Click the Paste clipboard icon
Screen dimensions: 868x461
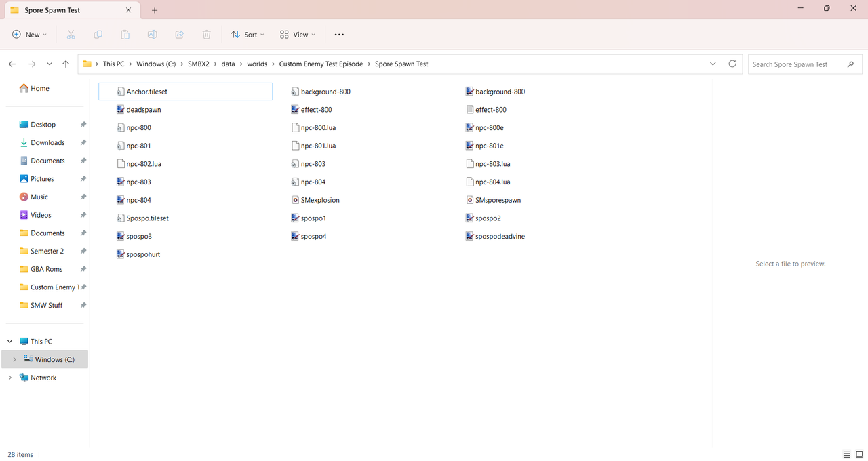click(x=125, y=35)
